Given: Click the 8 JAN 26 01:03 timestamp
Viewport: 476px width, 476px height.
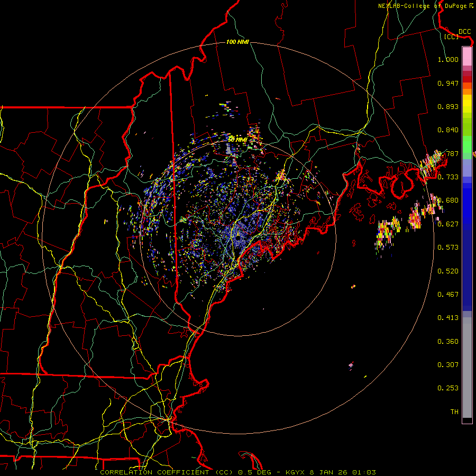Looking at the screenshot, I should (x=343, y=472).
